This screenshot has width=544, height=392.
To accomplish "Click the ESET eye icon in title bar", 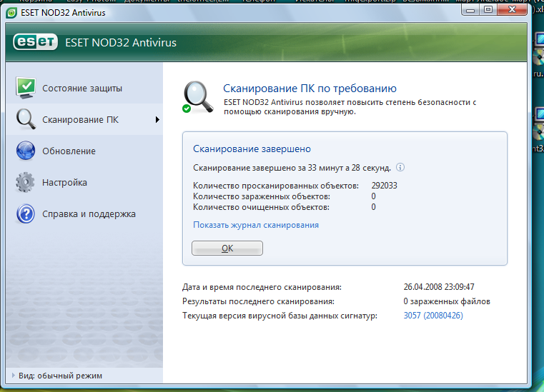I will (11, 13).
